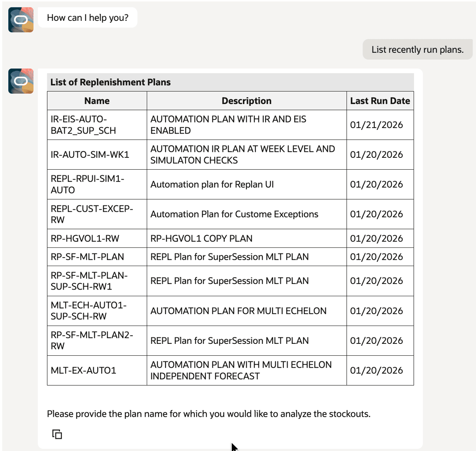The height and width of the screenshot is (451, 476).
Task: Click the Description column header
Action: pyautogui.click(x=247, y=100)
